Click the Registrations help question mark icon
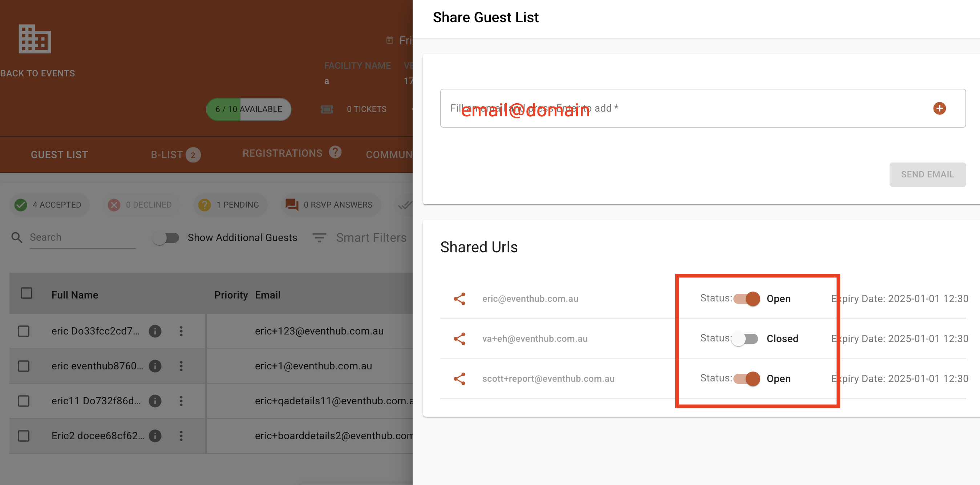The width and height of the screenshot is (980, 485). pos(335,152)
